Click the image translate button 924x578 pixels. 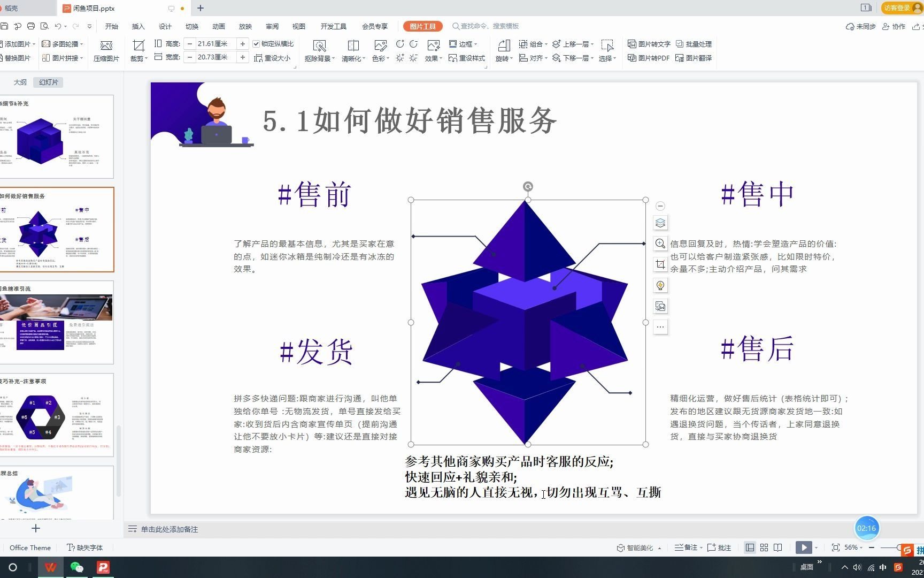tap(694, 58)
